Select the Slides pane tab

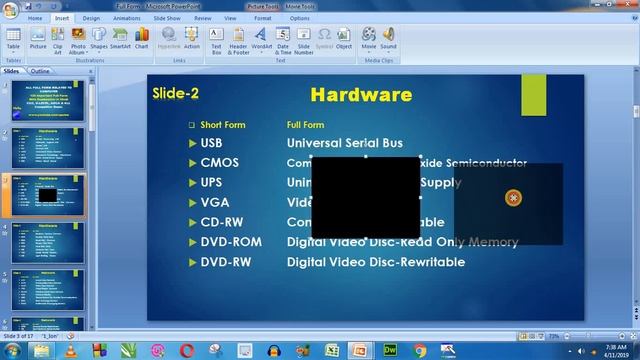pyautogui.click(x=11, y=71)
